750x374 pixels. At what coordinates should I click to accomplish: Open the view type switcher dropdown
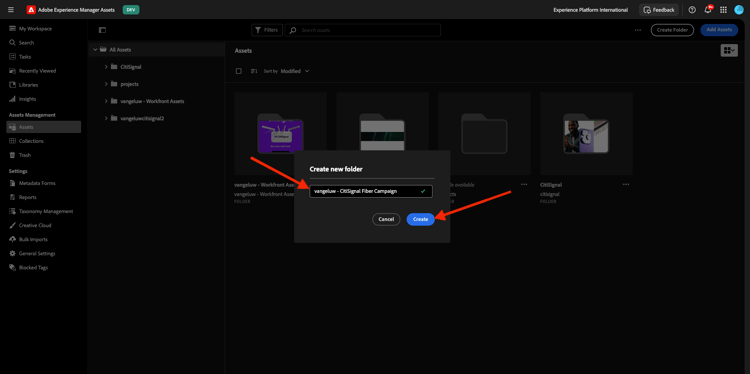click(729, 50)
